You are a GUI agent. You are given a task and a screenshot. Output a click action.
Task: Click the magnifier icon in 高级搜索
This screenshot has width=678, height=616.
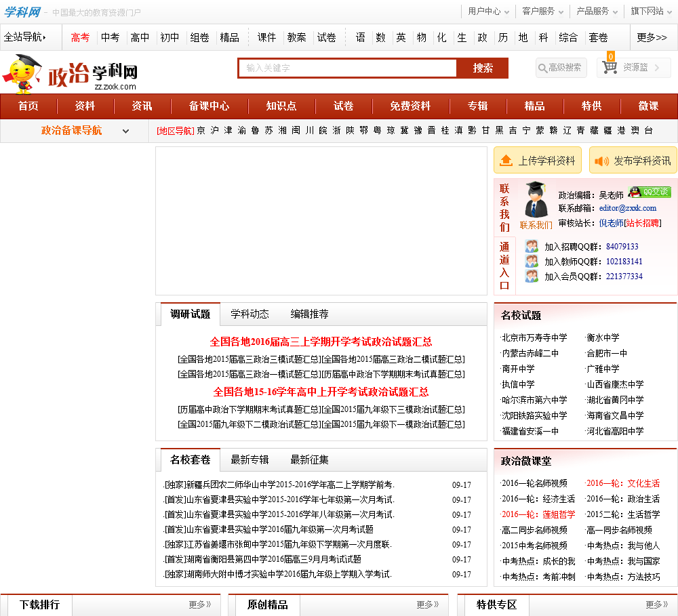click(542, 68)
